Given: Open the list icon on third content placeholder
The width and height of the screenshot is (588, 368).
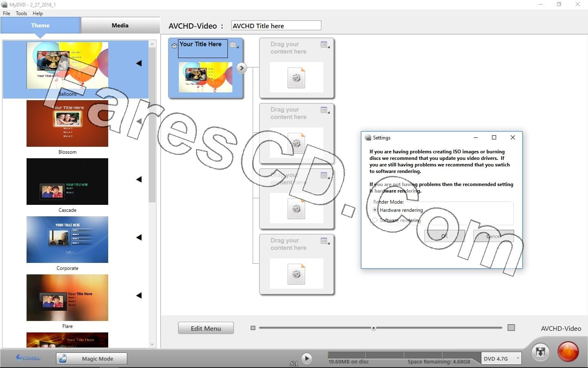Looking at the screenshot, I should click(x=324, y=176).
